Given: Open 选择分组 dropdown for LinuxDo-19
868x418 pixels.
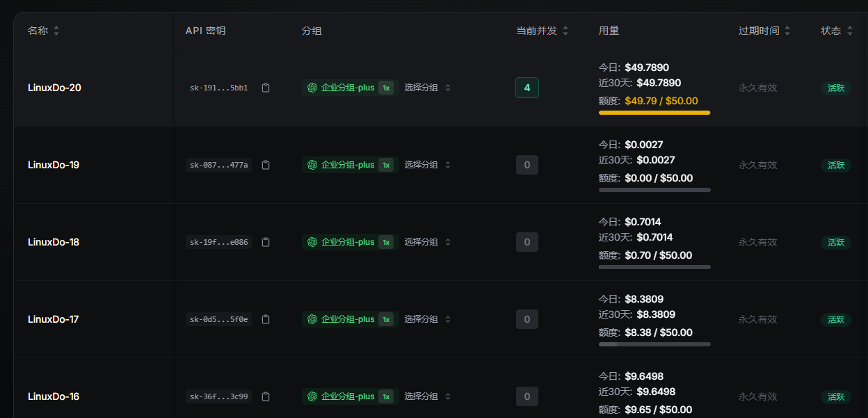Looking at the screenshot, I should (x=428, y=165).
